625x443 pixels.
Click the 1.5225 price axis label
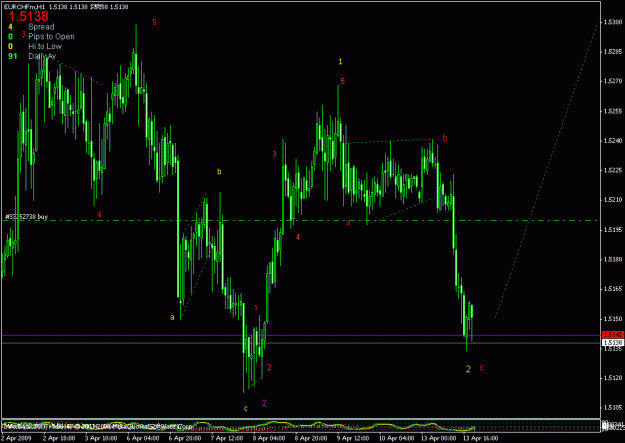[x=613, y=170]
